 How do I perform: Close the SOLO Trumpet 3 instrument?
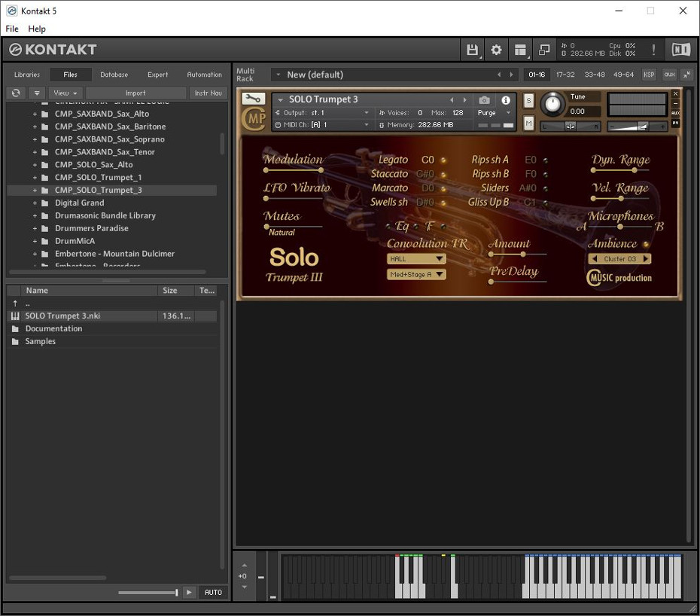coord(675,93)
